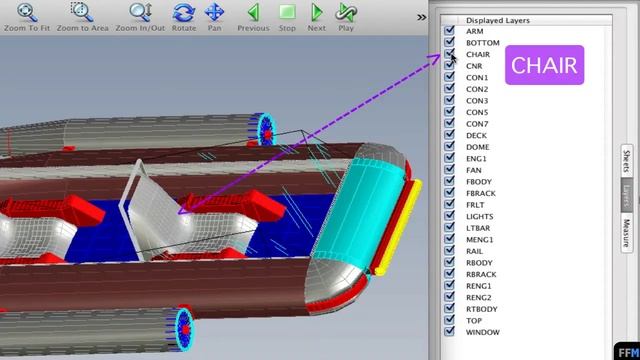Viewport: 640px width, 360px height.
Task: Uncheck the CON1 layer
Action: click(x=449, y=77)
